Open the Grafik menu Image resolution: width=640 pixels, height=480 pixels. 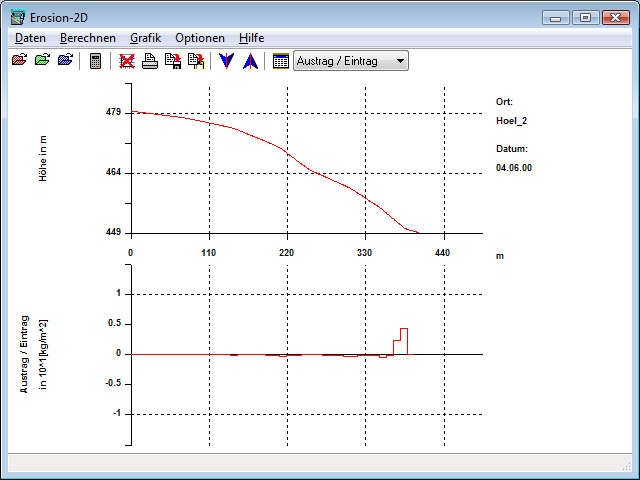pyautogui.click(x=145, y=37)
